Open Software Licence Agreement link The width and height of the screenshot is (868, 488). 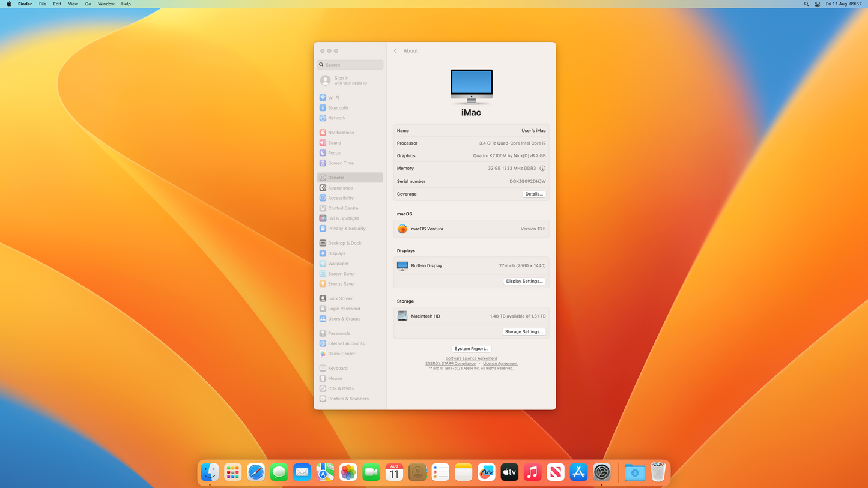pos(472,358)
